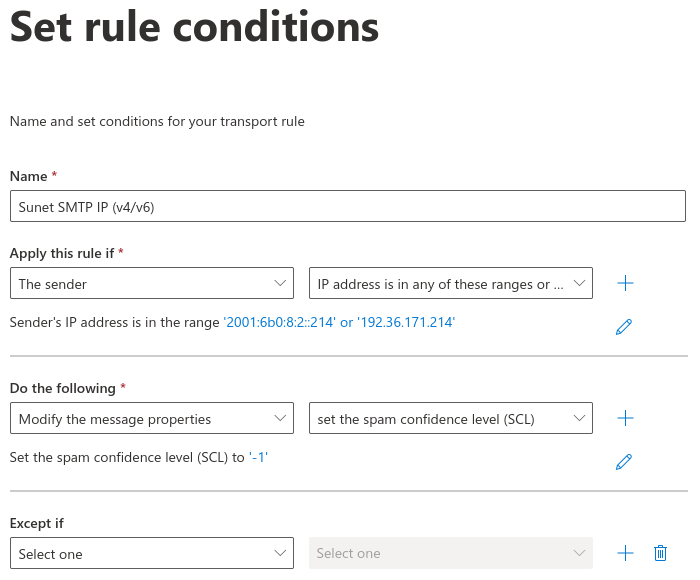Add another action with the plus icon
The height and width of the screenshot is (580, 700).
tap(625, 418)
